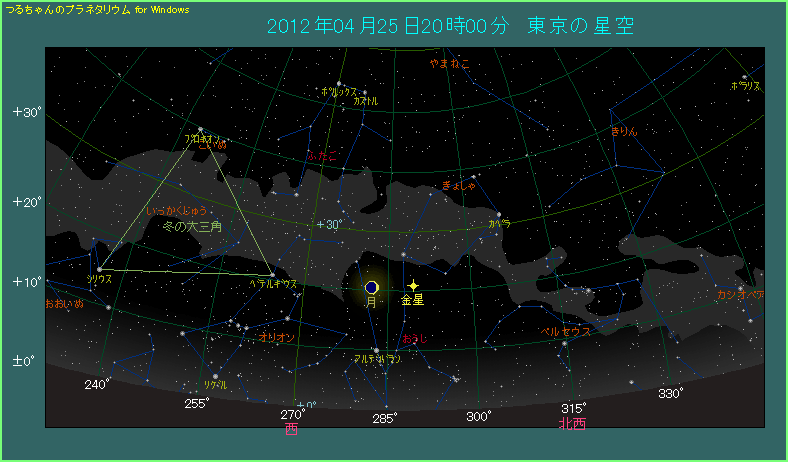
Task: Select the リゲル star label
Action: point(215,385)
